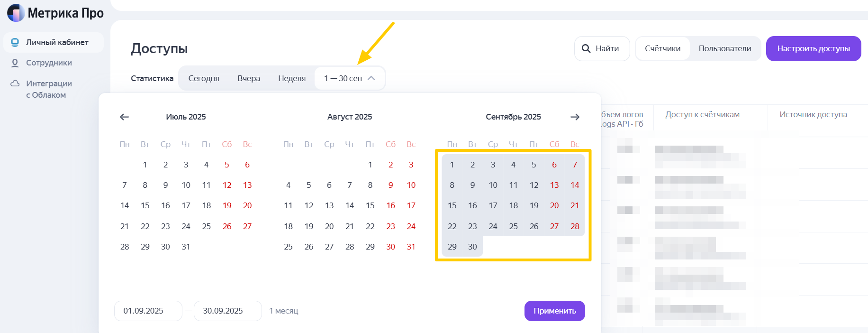This screenshot has height=333, width=868.
Task: Open Личный кабинет sidebar icon
Action: [x=15, y=42]
